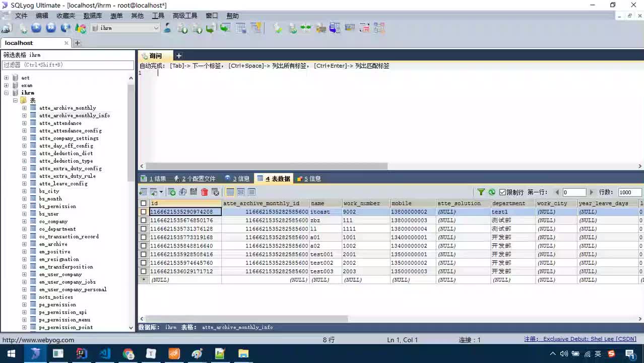The image size is (644, 363).
Task: Click the backup database toolbar icon
Action: tap(197, 28)
